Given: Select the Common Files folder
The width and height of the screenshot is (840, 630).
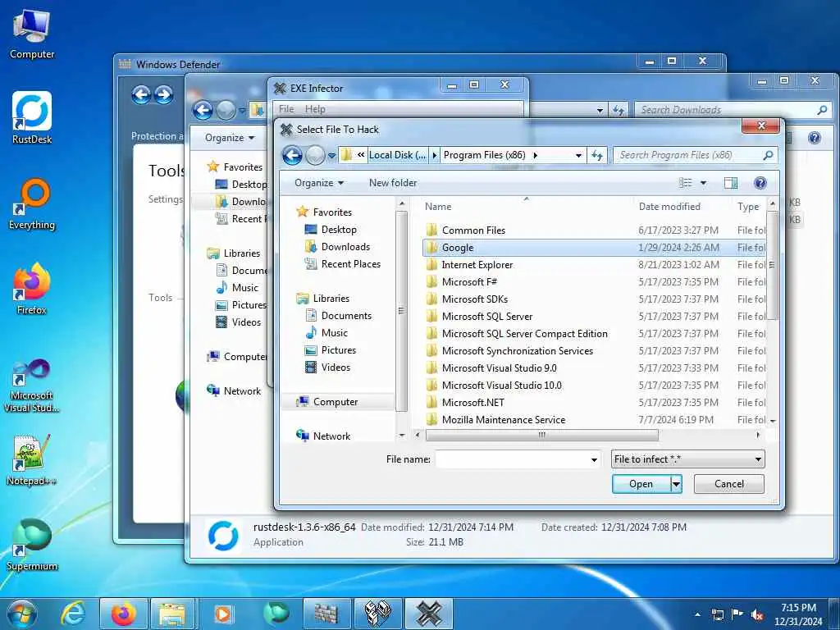Looking at the screenshot, I should click(x=595, y=231).
